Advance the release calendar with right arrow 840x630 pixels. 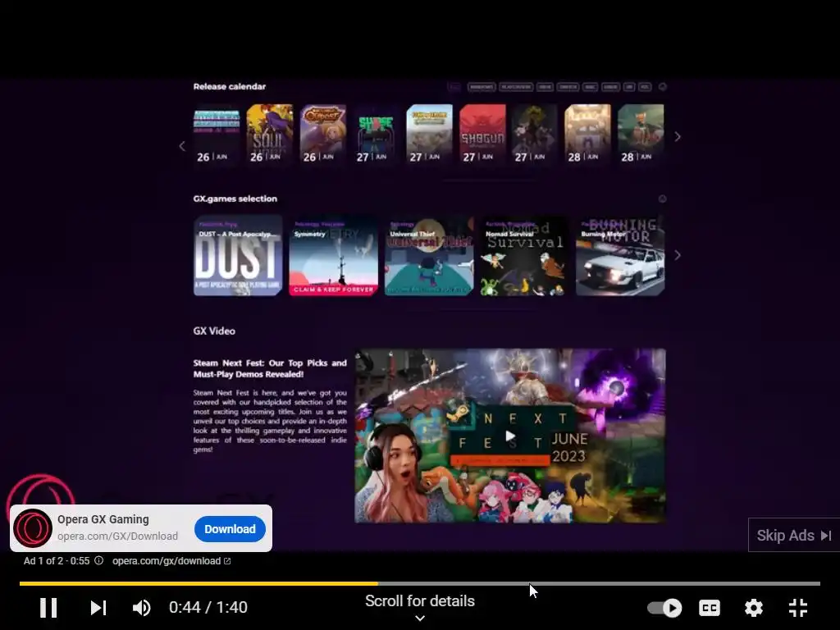pos(678,137)
